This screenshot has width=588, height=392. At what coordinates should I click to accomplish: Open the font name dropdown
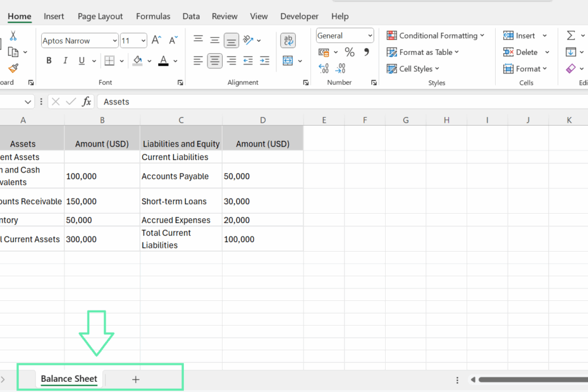114,40
